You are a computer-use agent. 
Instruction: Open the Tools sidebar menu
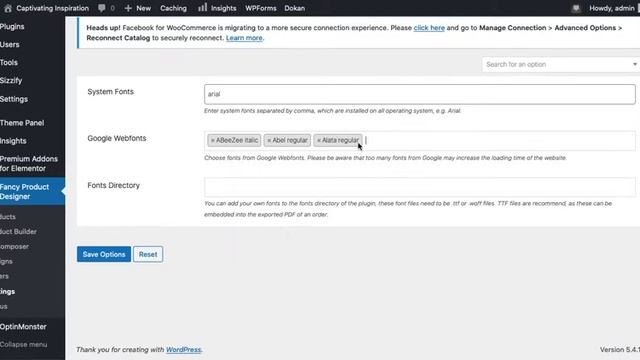click(x=9, y=62)
